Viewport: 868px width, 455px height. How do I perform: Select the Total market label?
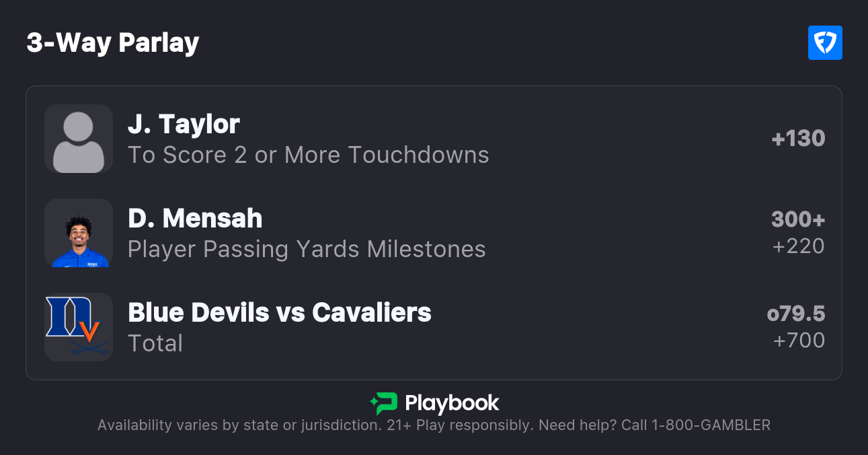click(155, 344)
